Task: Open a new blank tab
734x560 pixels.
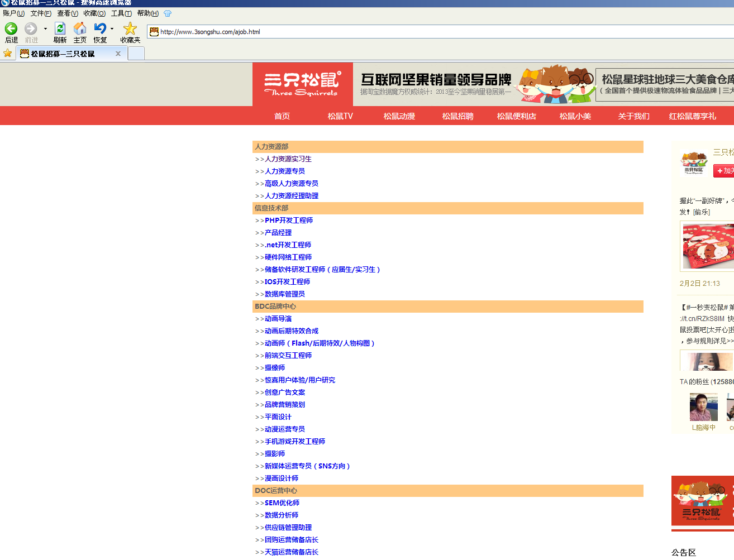Action: 136,53
